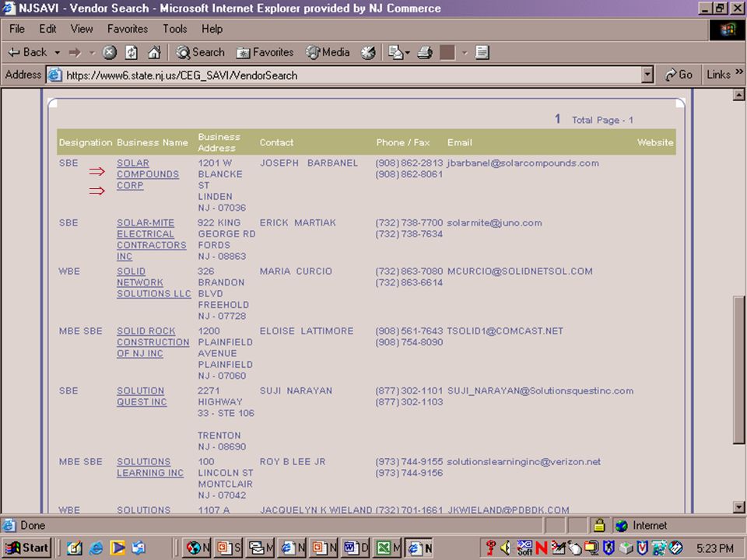Click Internet Explorer quick launch icon
This screenshot has height=560, width=747.
(x=96, y=548)
